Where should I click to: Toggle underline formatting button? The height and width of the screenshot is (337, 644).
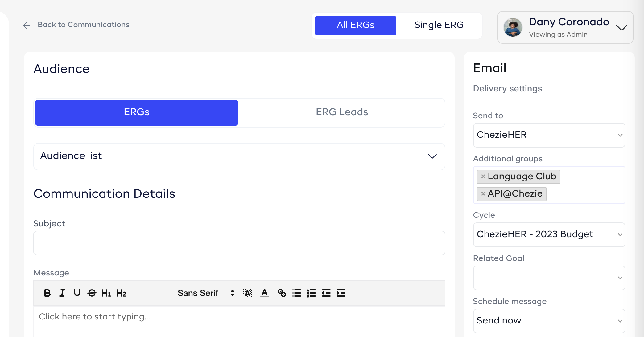[77, 293]
